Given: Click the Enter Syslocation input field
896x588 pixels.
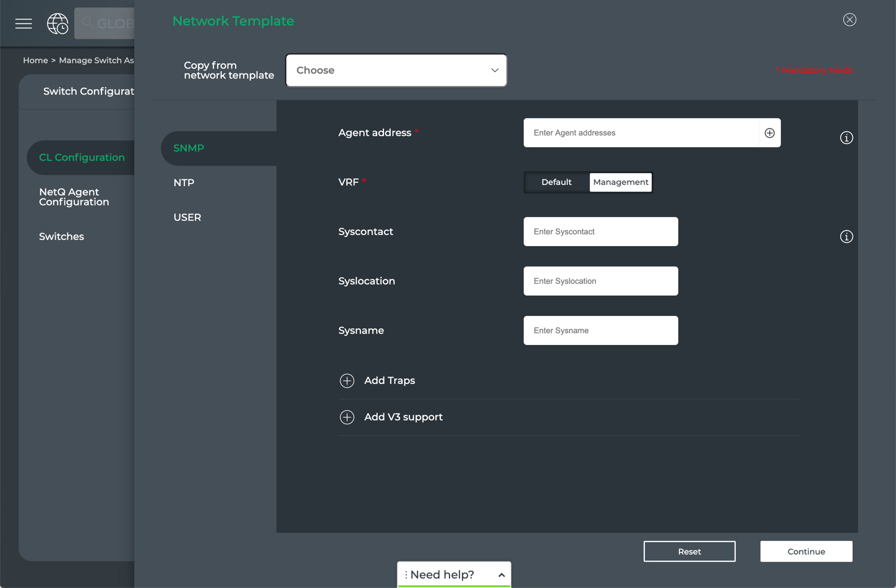Looking at the screenshot, I should (x=600, y=281).
